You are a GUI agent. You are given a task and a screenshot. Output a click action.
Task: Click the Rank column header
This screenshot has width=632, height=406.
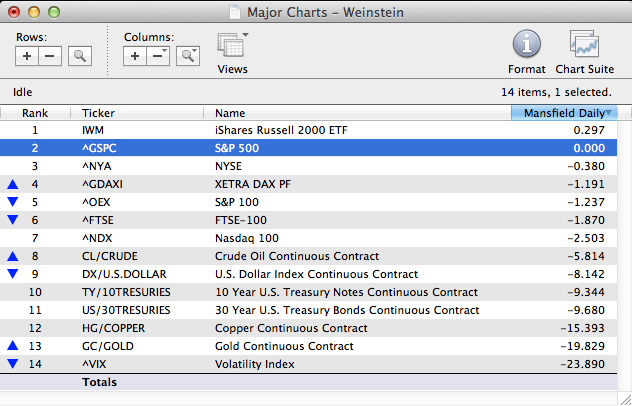coord(35,113)
